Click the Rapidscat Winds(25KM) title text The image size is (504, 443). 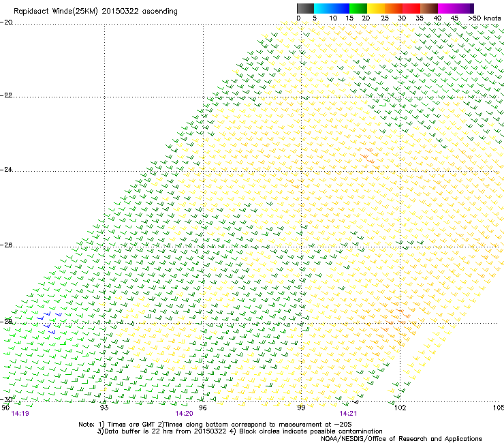[x=95, y=12]
